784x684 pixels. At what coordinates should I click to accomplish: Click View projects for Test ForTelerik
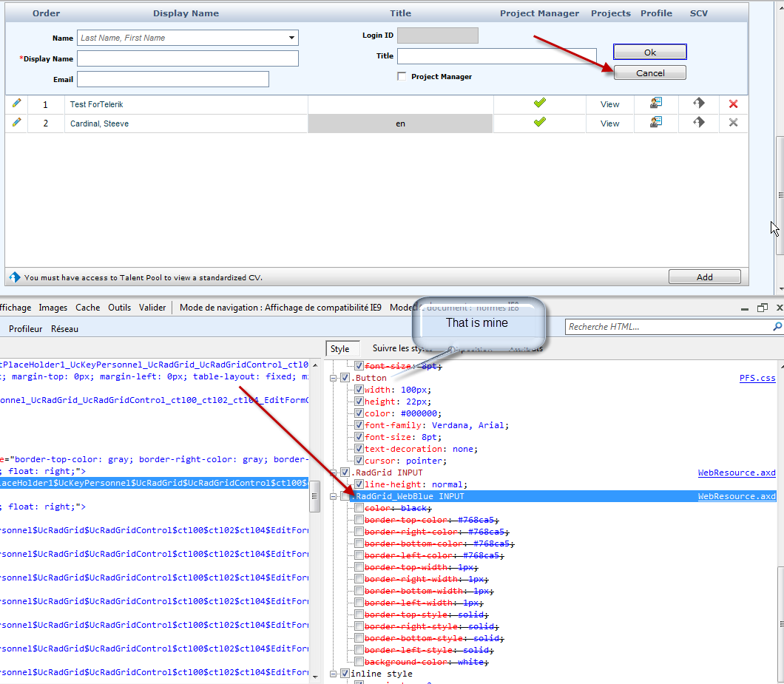pos(609,104)
